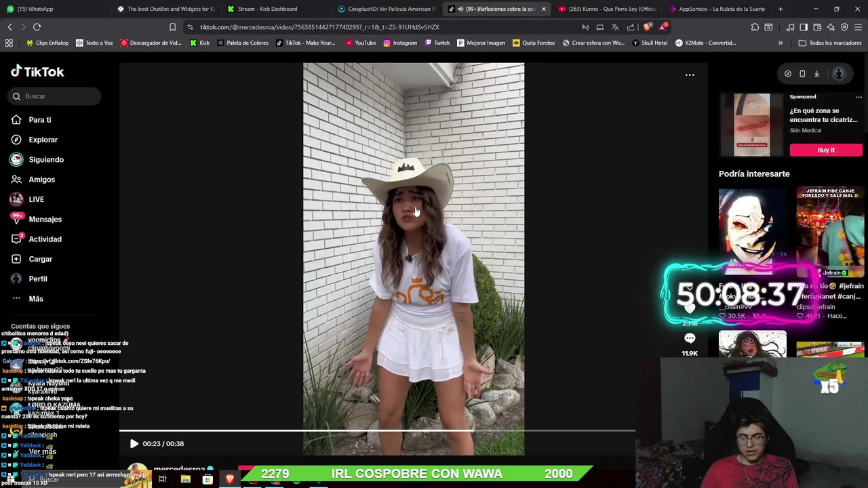Go to Perfil in the sidebar
Viewport: 868px width, 488px height.
[x=28, y=279]
